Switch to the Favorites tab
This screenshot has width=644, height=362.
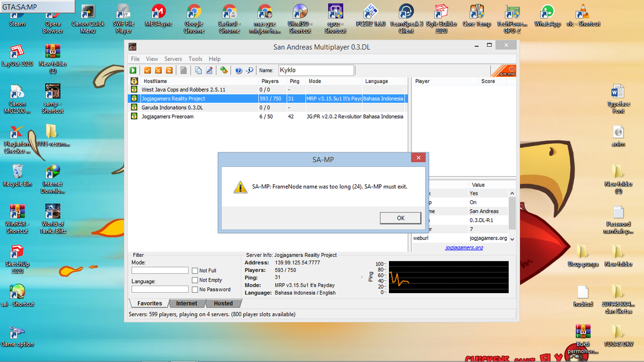(149, 303)
